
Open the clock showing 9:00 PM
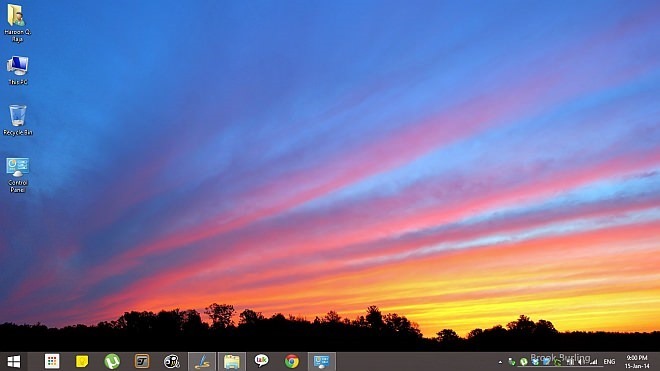tap(637, 362)
